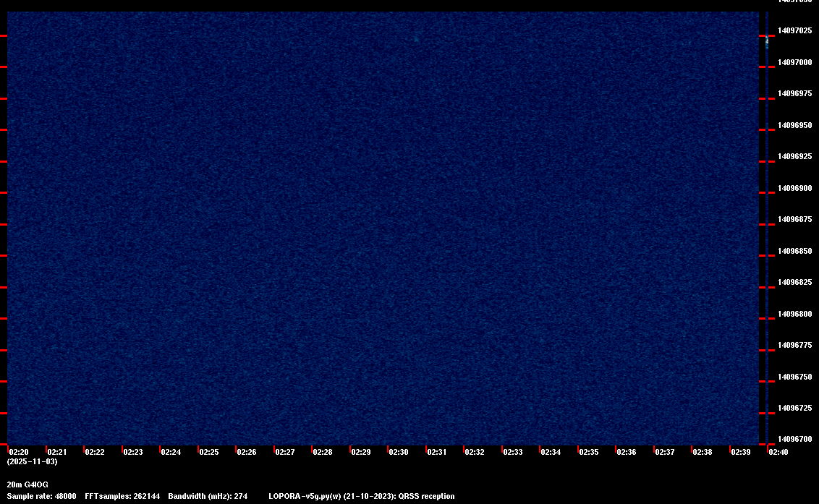
Task: Click the 02:37 time label
Action: (x=664, y=452)
